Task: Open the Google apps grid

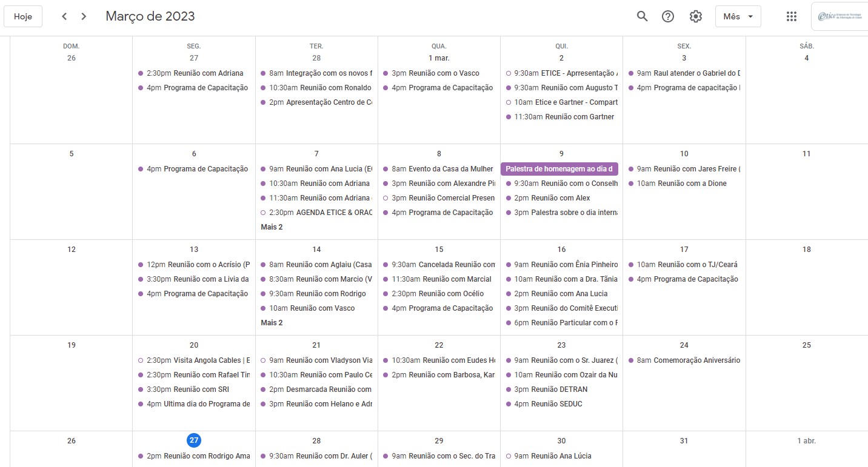Action: point(791,16)
